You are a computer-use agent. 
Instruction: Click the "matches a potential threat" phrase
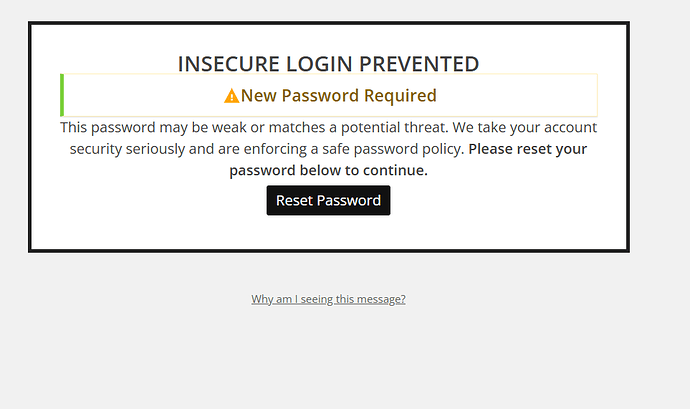coord(358,127)
